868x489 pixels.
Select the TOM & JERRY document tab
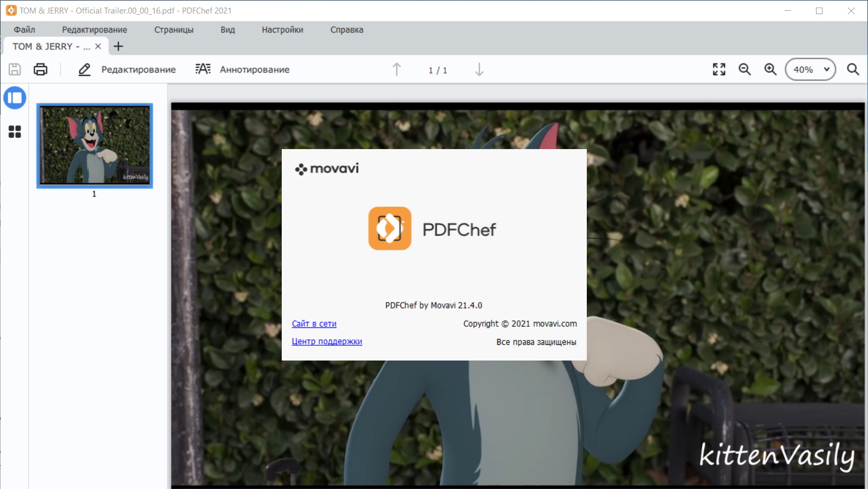[56, 47]
